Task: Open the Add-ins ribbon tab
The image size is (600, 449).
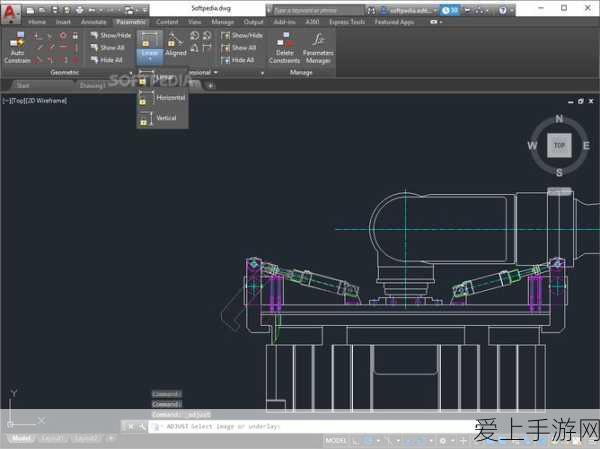Action: [x=284, y=22]
